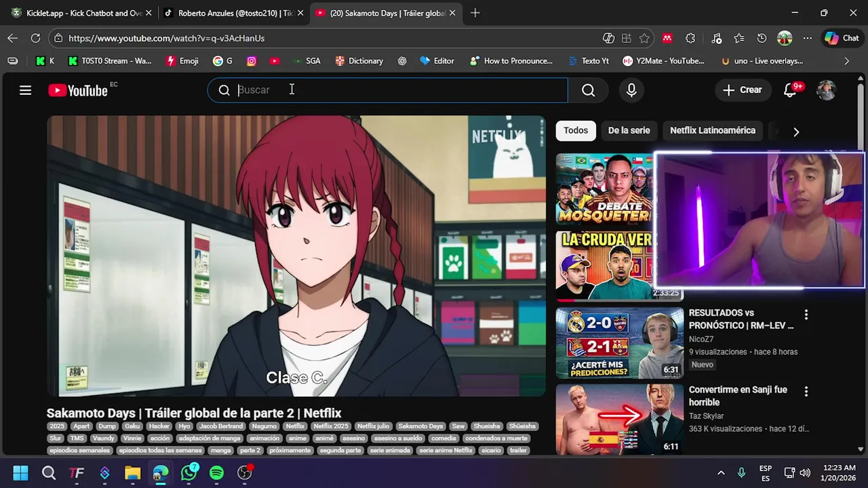Image resolution: width=868 pixels, height=488 pixels.
Task: Open options for Convertirme en Sanji video
Action: click(x=806, y=392)
